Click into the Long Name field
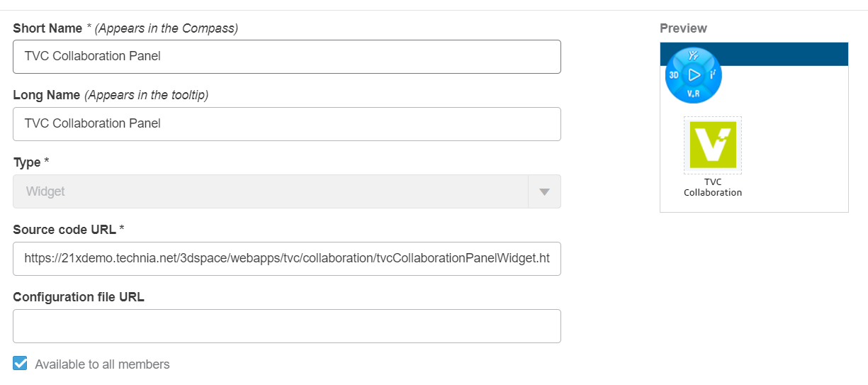Screen dimensions: 868x385 coord(287,124)
